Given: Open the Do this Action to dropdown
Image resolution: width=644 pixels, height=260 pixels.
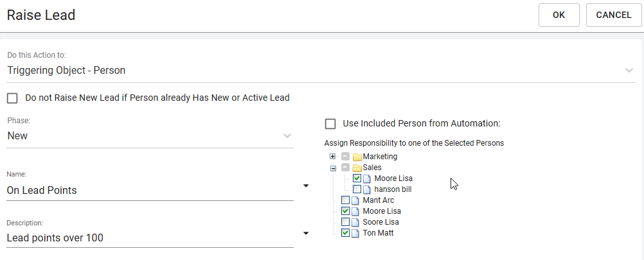Looking at the screenshot, I should point(629,71).
